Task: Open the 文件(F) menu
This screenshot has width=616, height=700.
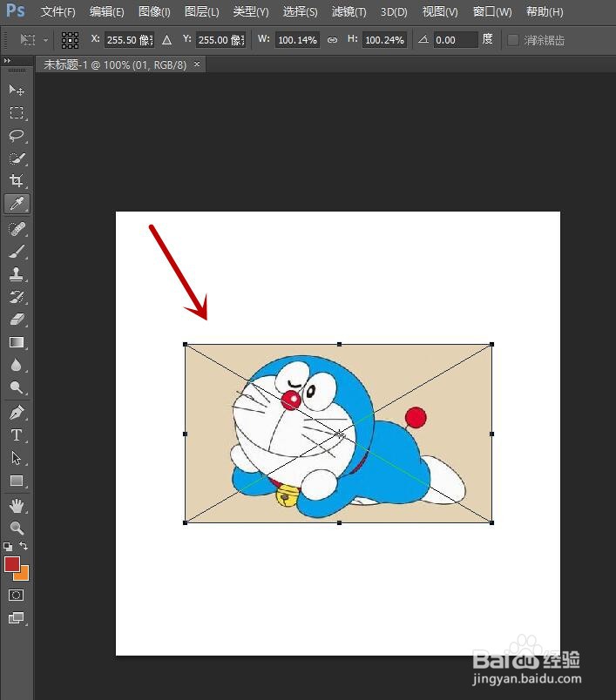Action: (x=58, y=11)
